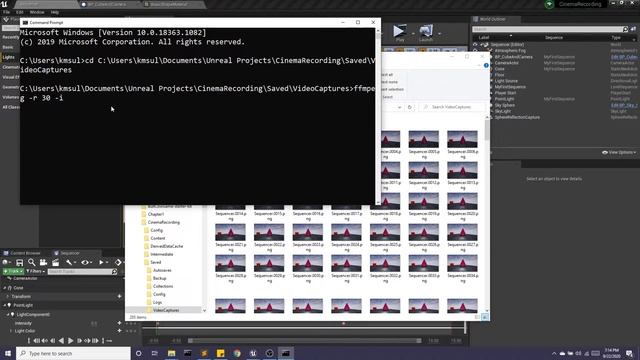
Task: Expand the Light Color track
Action: click(x=11, y=331)
